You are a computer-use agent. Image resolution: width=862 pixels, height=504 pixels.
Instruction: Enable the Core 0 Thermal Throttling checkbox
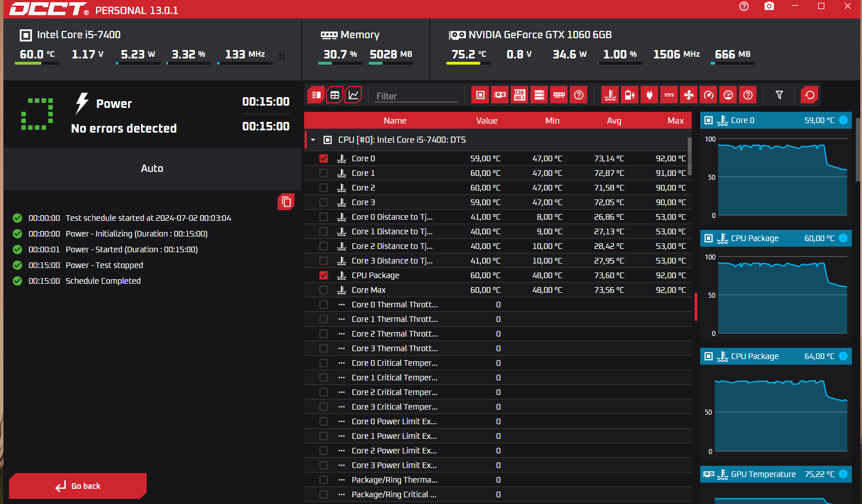[324, 305]
